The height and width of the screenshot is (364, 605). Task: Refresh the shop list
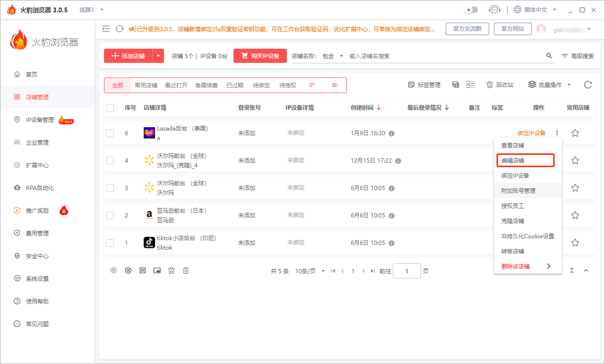588,85
